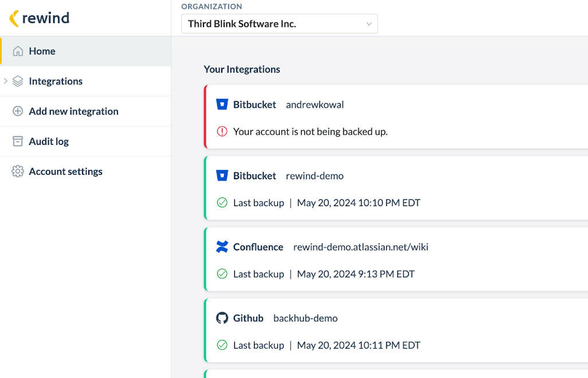Click the green check icon on Confluence card
The width and height of the screenshot is (588, 378).
pos(222,274)
